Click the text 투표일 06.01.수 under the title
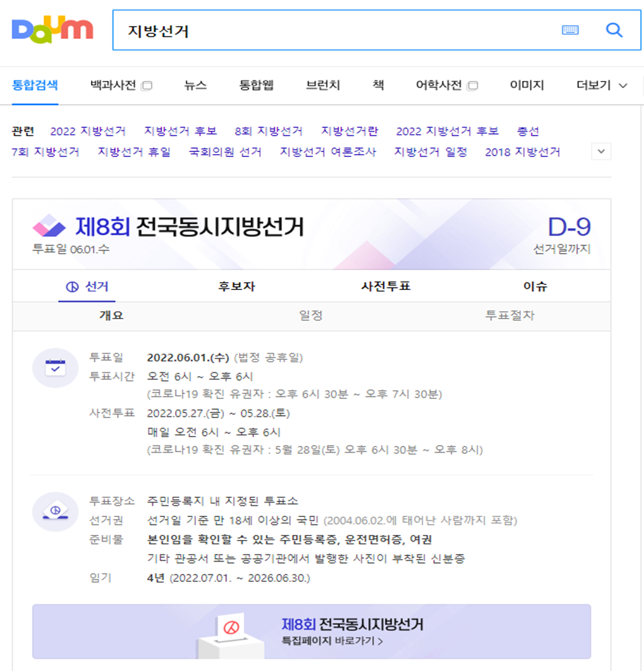The height and width of the screenshot is (671, 644). (71, 249)
